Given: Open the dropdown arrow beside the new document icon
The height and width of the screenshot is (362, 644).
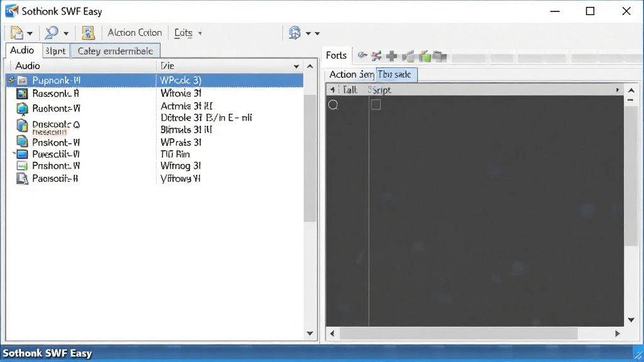Looking at the screenshot, I should (x=30, y=34).
